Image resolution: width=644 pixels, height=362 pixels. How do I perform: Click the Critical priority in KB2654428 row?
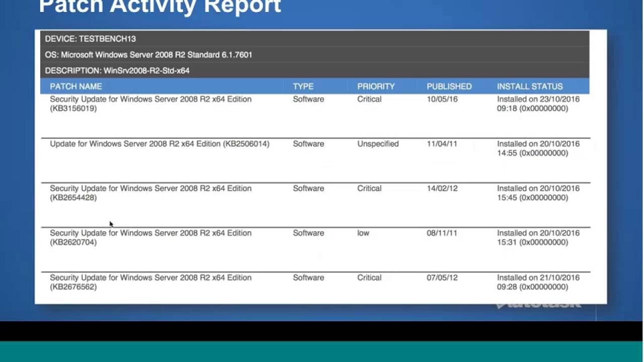369,189
